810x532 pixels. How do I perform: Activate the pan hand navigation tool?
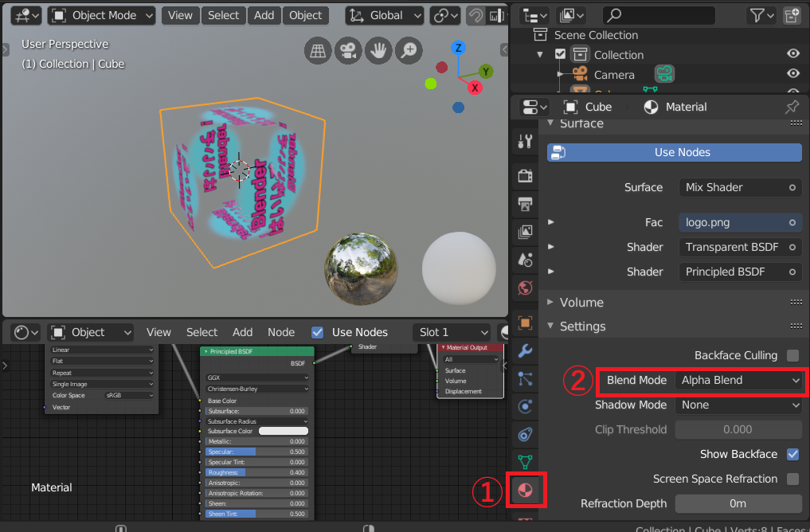(378, 51)
